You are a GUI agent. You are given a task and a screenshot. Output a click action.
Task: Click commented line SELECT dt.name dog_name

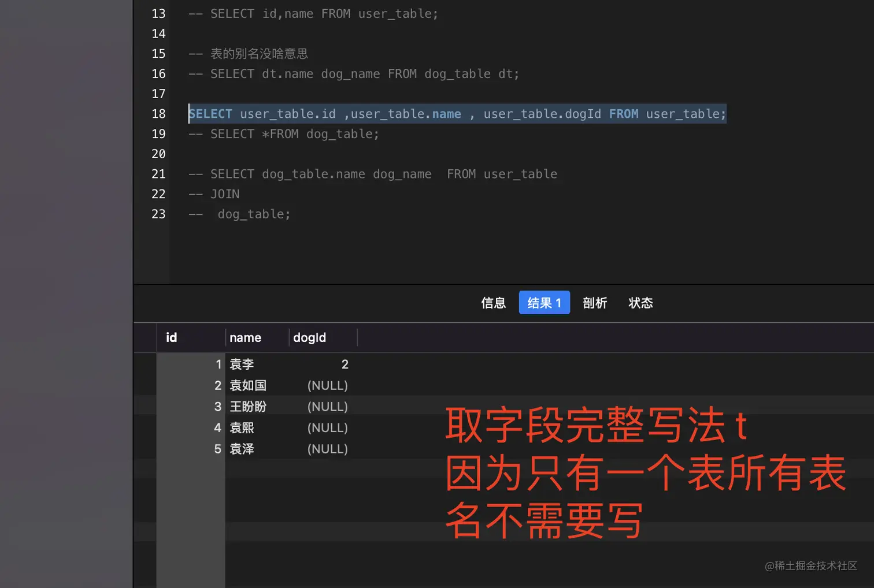coord(354,74)
